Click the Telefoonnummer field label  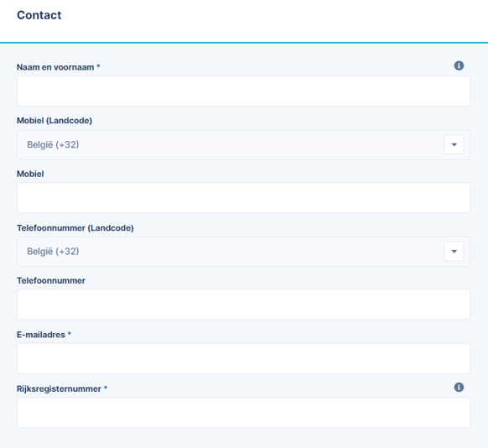pos(51,280)
